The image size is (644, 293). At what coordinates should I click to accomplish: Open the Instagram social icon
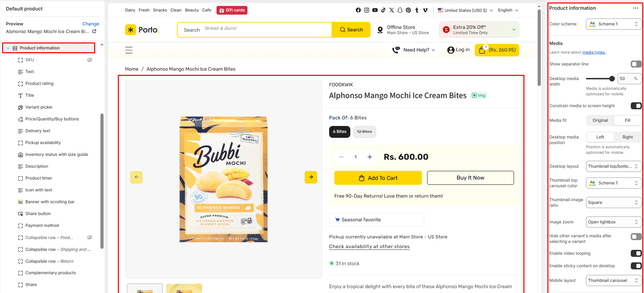tap(367, 10)
